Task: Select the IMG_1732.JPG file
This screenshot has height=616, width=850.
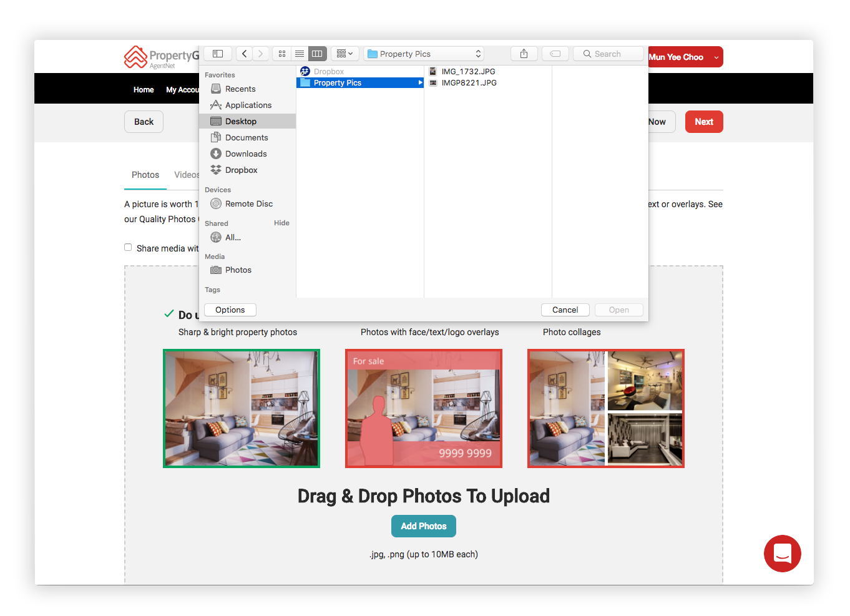Action: 468,72
